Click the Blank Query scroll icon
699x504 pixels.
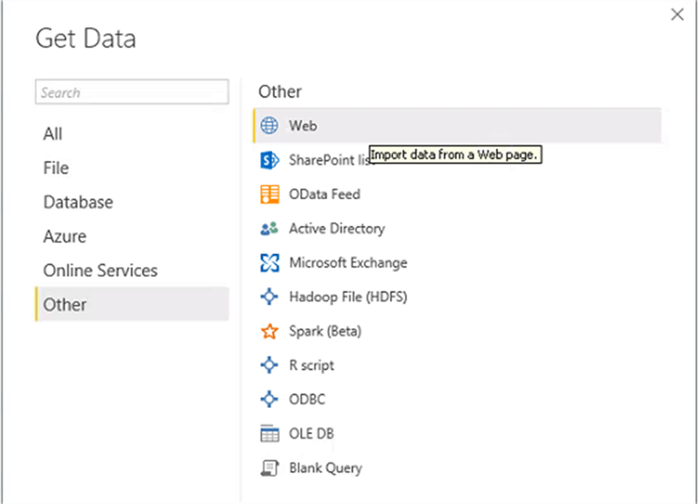click(x=269, y=468)
